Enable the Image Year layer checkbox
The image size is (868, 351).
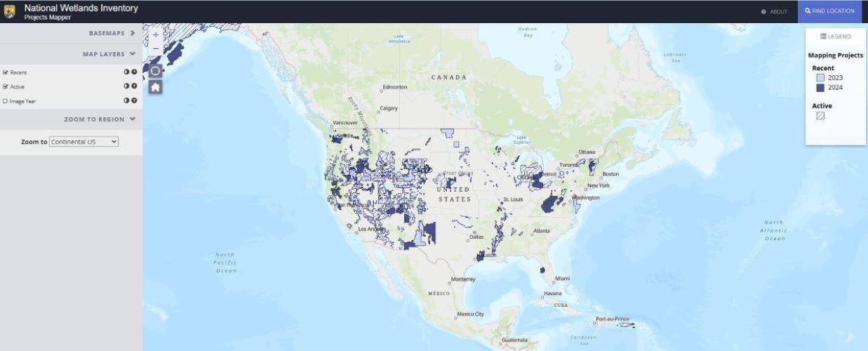pos(6,101)
